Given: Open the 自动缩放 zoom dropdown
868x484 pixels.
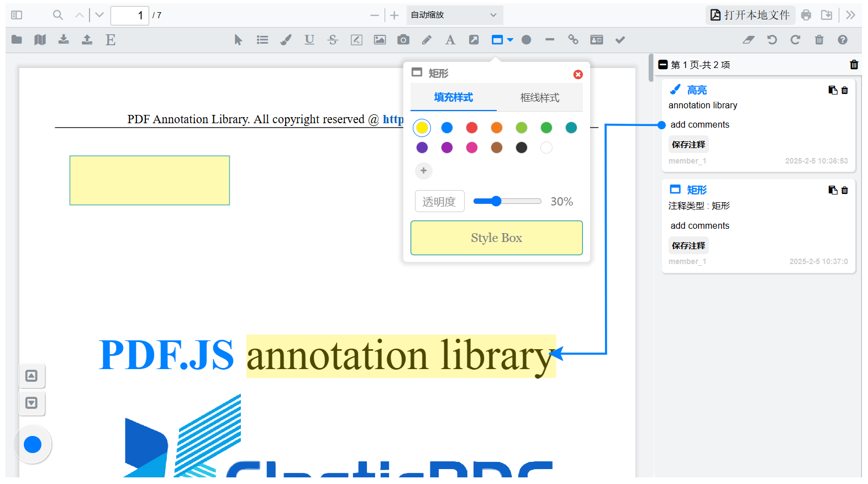Looking at the screenshot, I should (x=454, y=15).
